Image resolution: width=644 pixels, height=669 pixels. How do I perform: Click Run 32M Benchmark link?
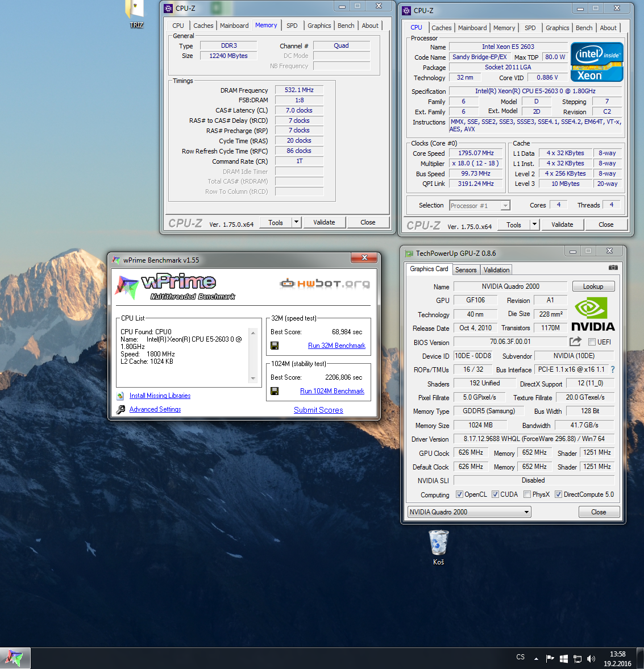coord(336,346)
